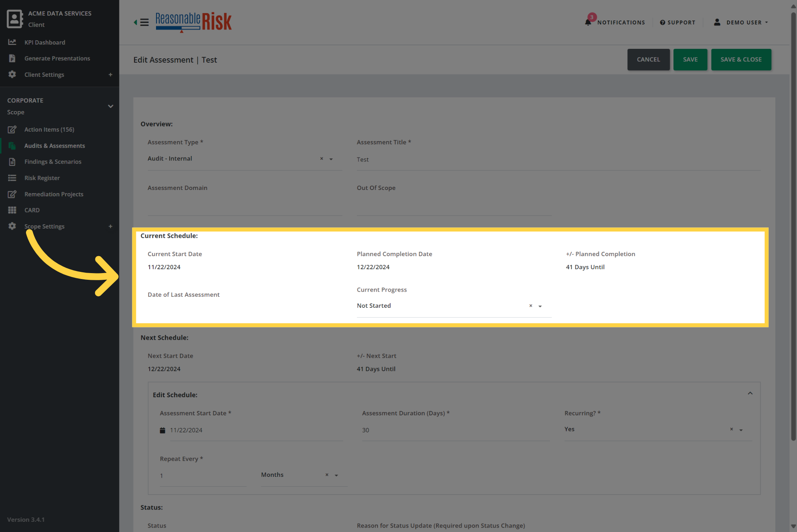This screenshot has width=797, height=532.
Task: Click the Save & Close button
Action: click(x=741, y=60)
